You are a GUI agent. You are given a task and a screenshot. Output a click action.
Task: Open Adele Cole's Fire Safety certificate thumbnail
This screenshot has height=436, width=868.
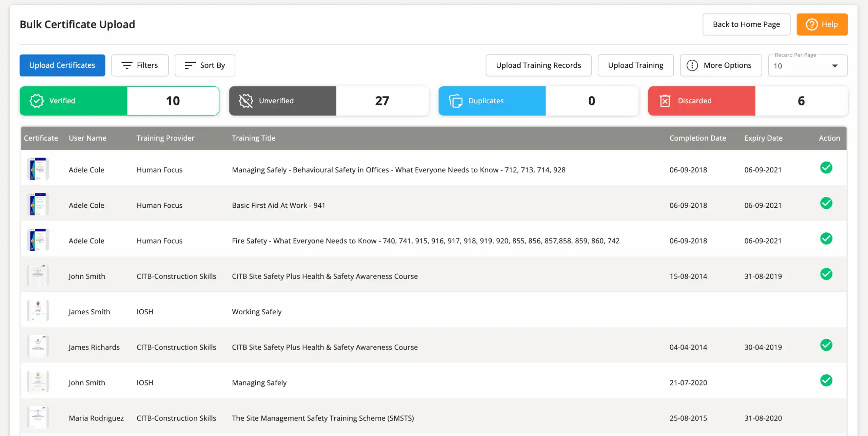pyautogui.click(x=38, y=239)
